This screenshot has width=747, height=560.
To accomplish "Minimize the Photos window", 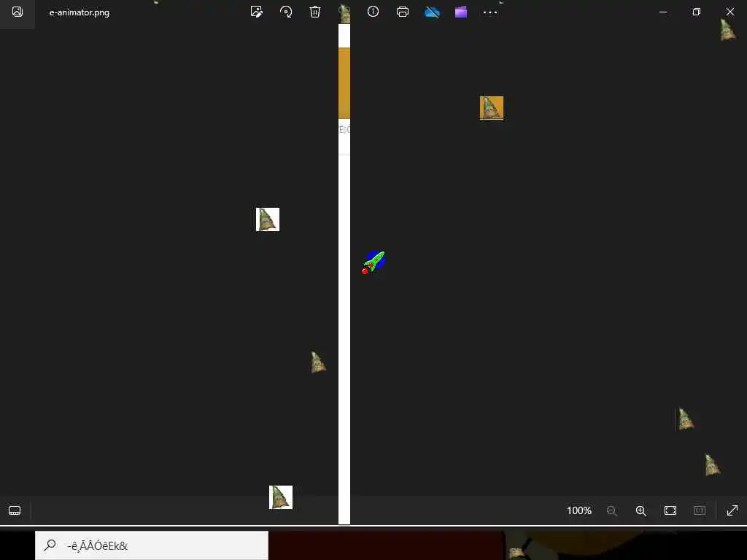I will [x=662, y=12].
